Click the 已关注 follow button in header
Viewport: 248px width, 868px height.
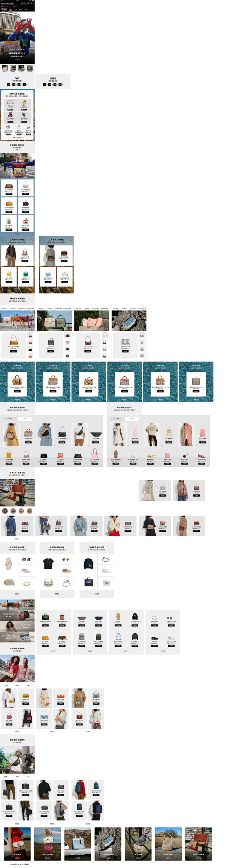tap(23, 3)
